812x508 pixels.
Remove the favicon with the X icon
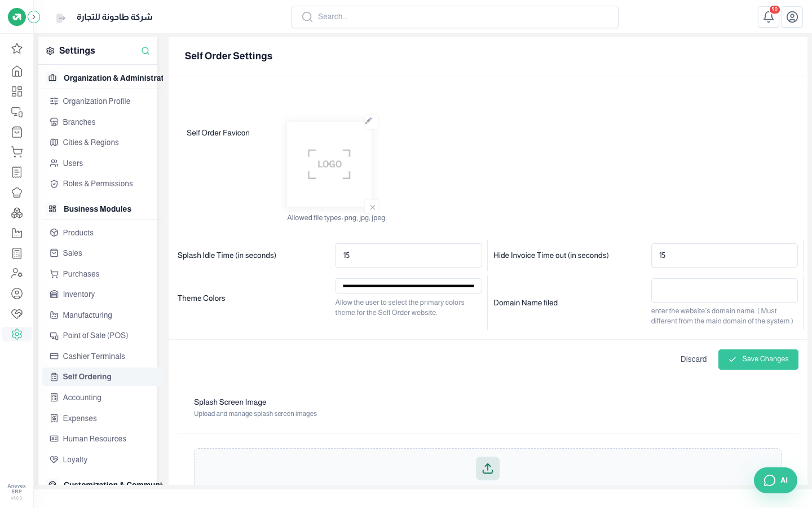(372, 207)
